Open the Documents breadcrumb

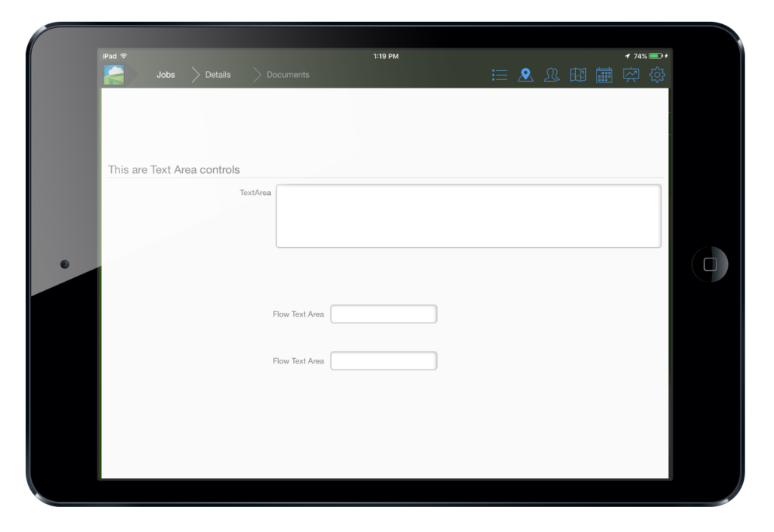pos(283,74)
